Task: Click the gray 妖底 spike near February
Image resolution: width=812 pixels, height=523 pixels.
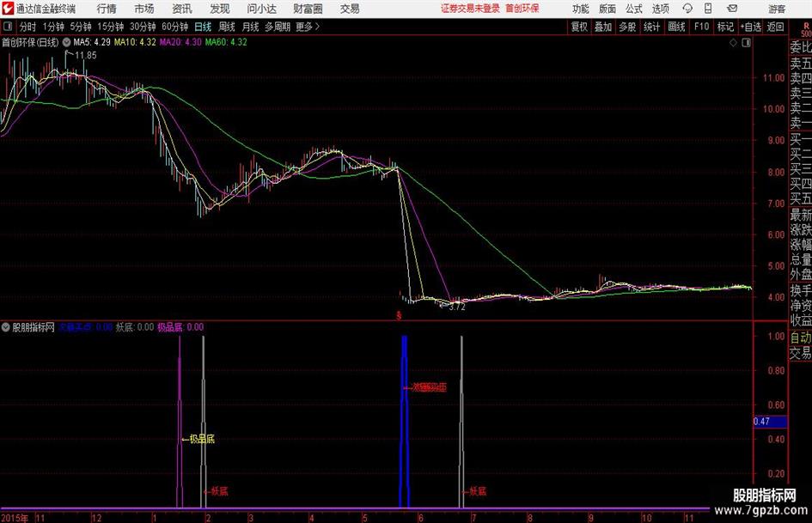Action: [x=203, y=422]
